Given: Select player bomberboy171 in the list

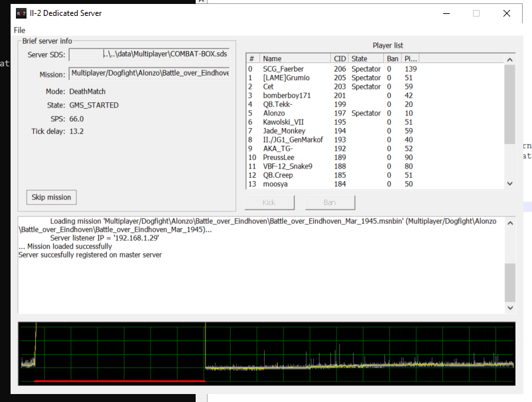Looking at the screenshot, I should (287, 96).
